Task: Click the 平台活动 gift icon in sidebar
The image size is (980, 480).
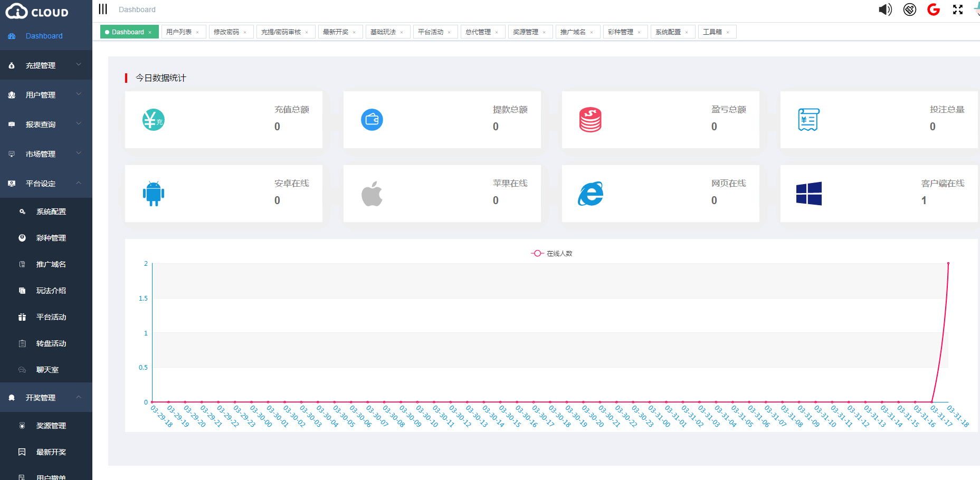Action: point(22,317)
